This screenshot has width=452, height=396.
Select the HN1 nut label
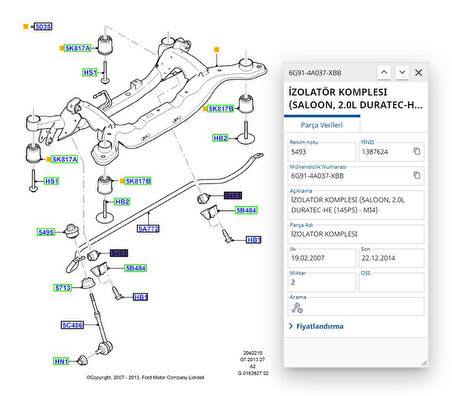[x=61, y=361]
